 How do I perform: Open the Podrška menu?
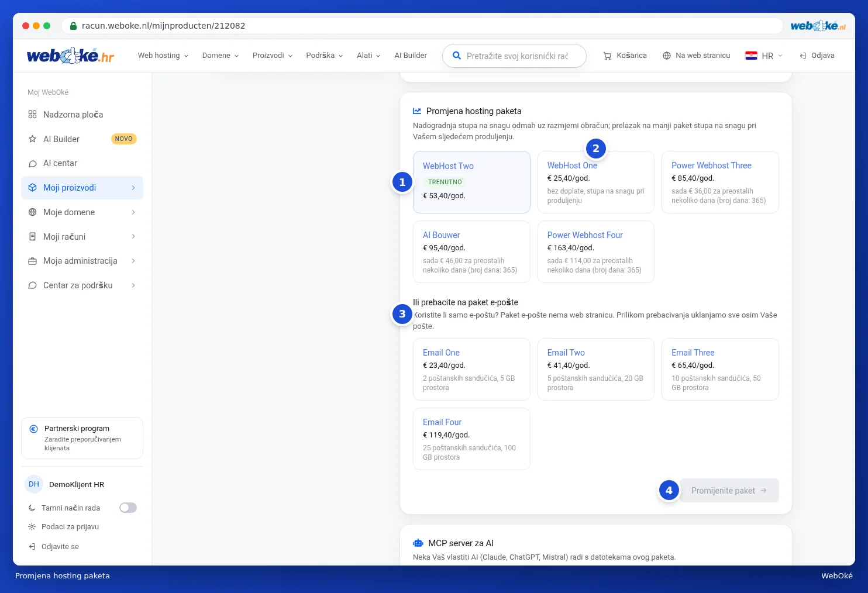(x=325, y=56)
